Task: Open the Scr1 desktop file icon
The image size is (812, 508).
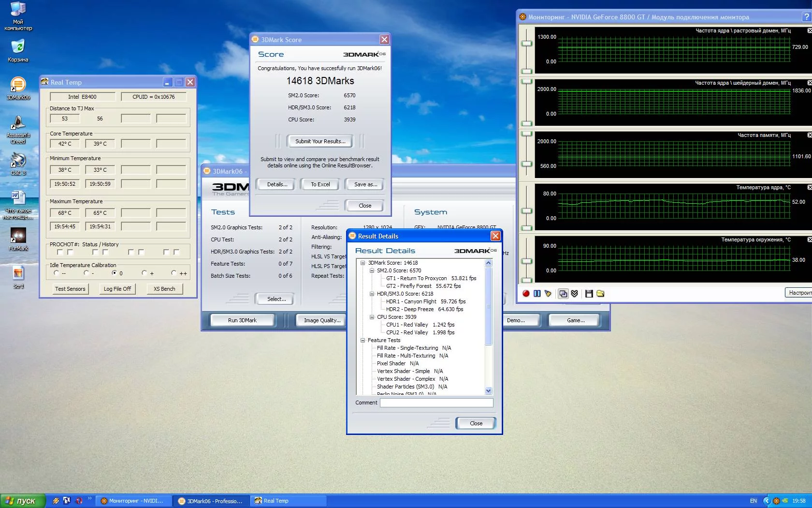Action: click(x=18, y=277)
